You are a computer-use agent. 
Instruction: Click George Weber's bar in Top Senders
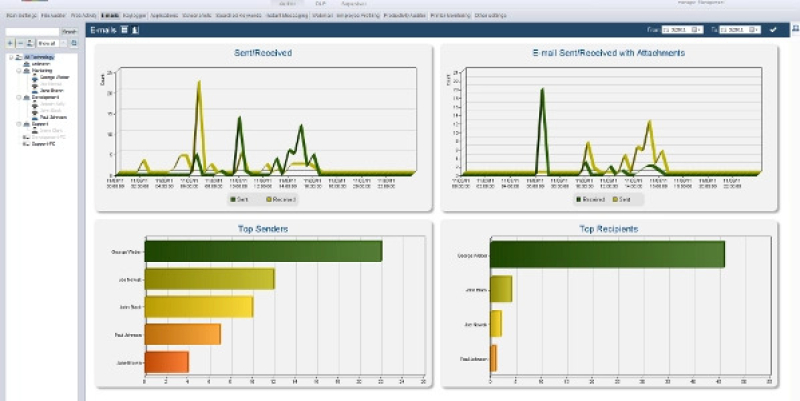click(263, 251)
